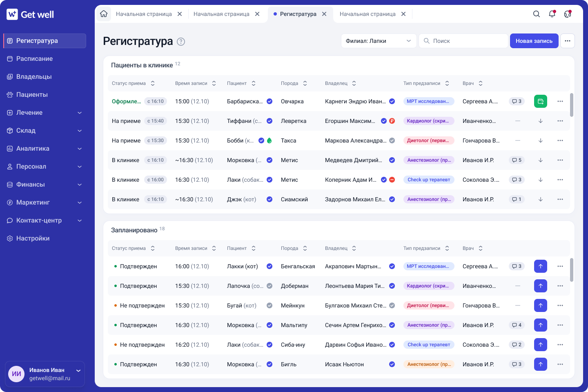
Task: Click up arrow button in Исаак Ньютон row
Action: tap(541, 364)
